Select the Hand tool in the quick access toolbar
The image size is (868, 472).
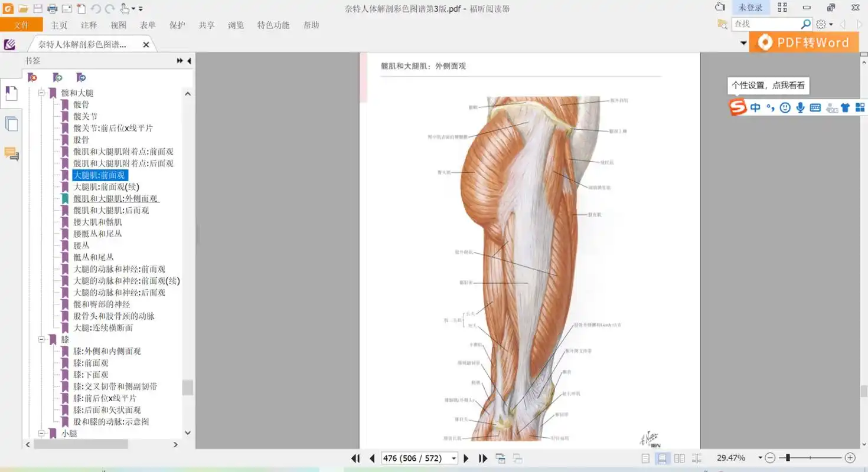click(x=125, y=8)
